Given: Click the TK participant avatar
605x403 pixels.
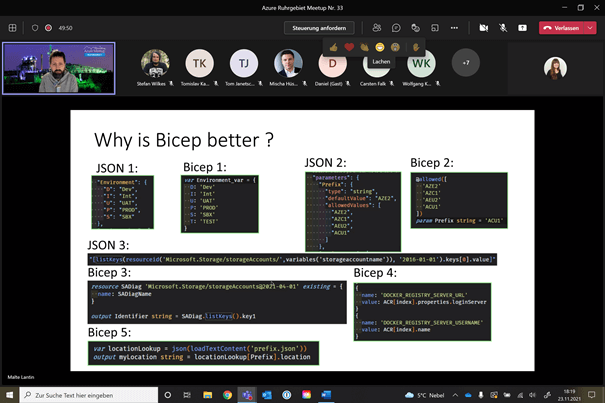Looking at the screenshot, I should (x=199, y=63).
